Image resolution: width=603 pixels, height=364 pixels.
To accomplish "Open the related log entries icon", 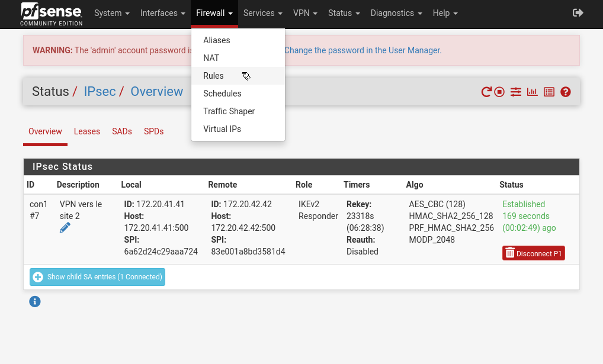I will [549, 92].
